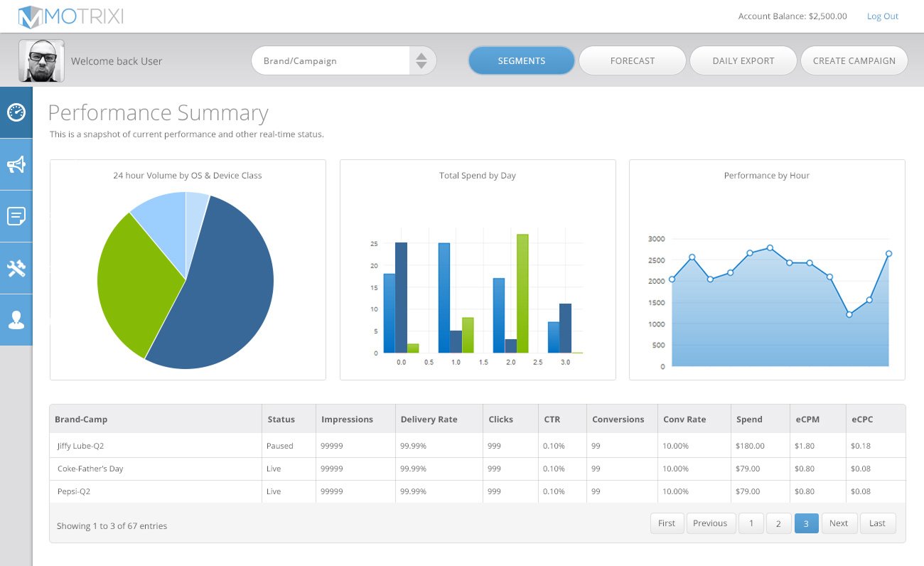Go to the First page of entries
The height and width of the screenshot is (566, 924).
667,523
